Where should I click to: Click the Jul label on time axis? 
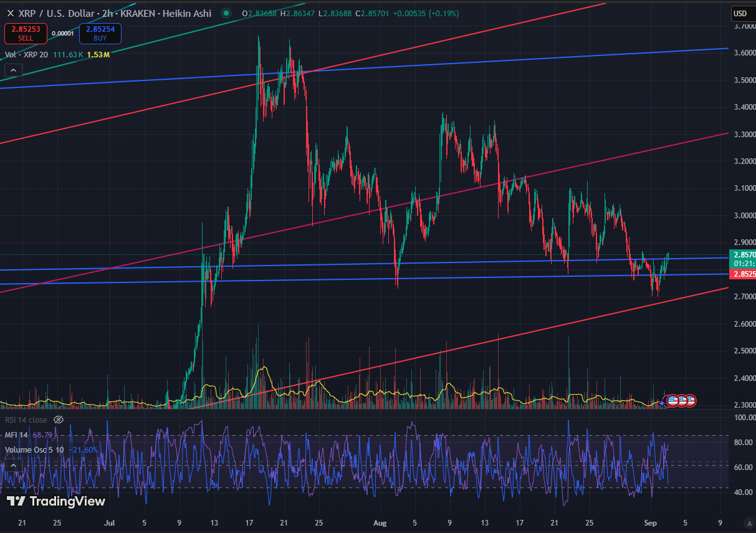coord(109,522)
